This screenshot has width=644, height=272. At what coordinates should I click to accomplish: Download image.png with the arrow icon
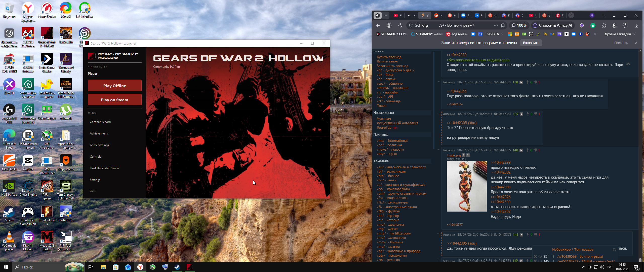tap(468, 155)
